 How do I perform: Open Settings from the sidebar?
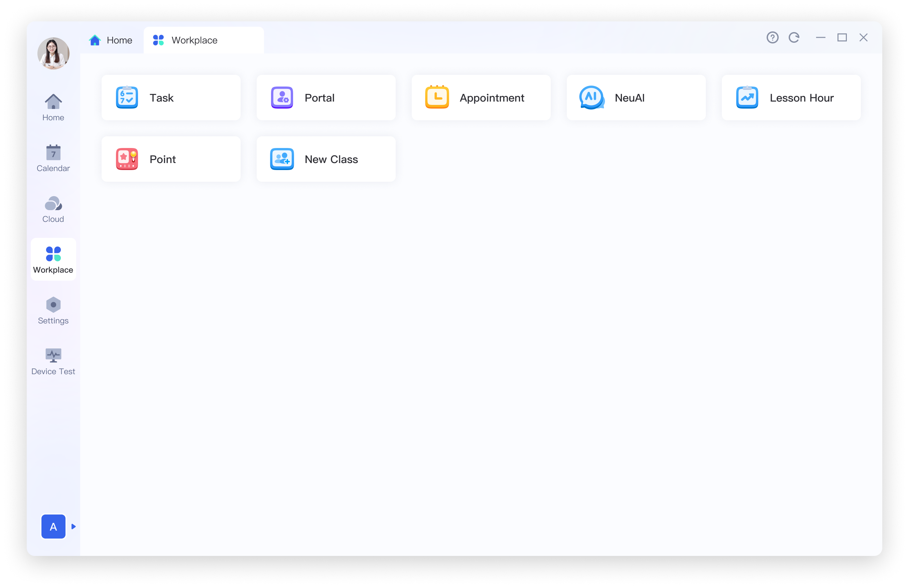pyautogui.click(x=53, y=311)
